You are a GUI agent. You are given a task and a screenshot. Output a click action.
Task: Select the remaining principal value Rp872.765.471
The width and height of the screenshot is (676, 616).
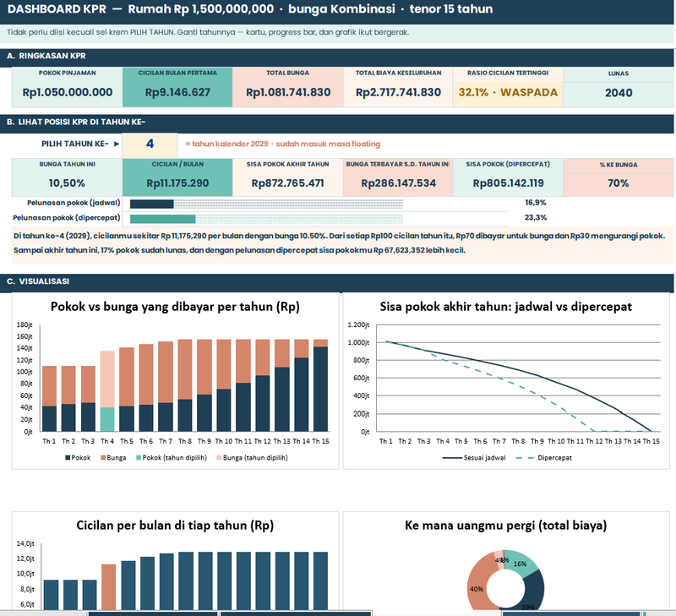click(287, 183)
